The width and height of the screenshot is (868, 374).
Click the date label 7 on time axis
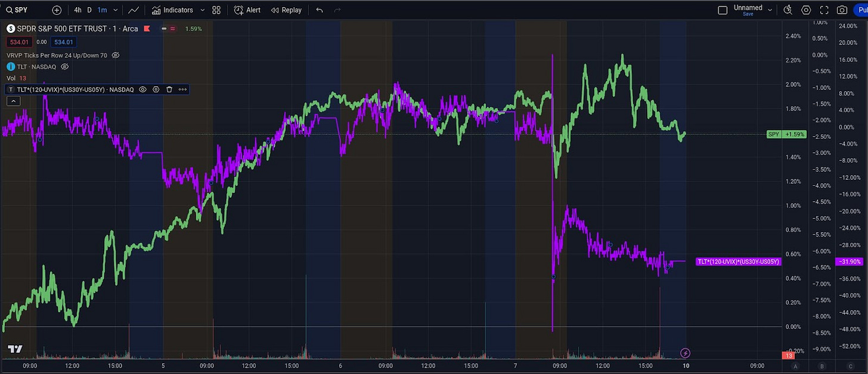tap(515, 366)
